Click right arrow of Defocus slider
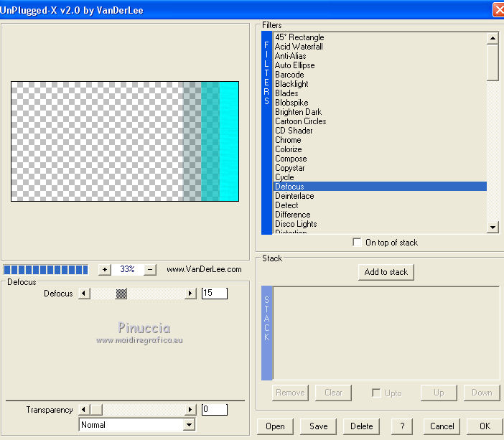The image size is (504, 440). point(190,293)
